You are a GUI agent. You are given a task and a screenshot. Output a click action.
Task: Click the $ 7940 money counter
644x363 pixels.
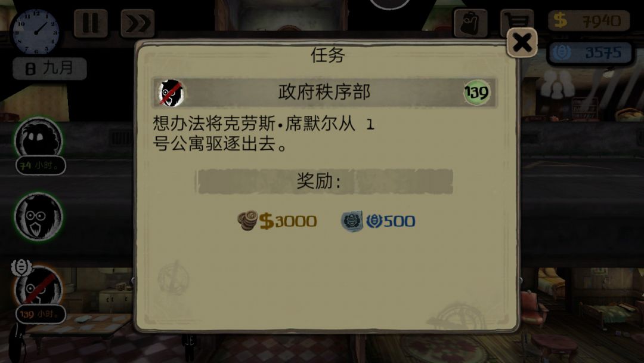click(x=589, y=20)
